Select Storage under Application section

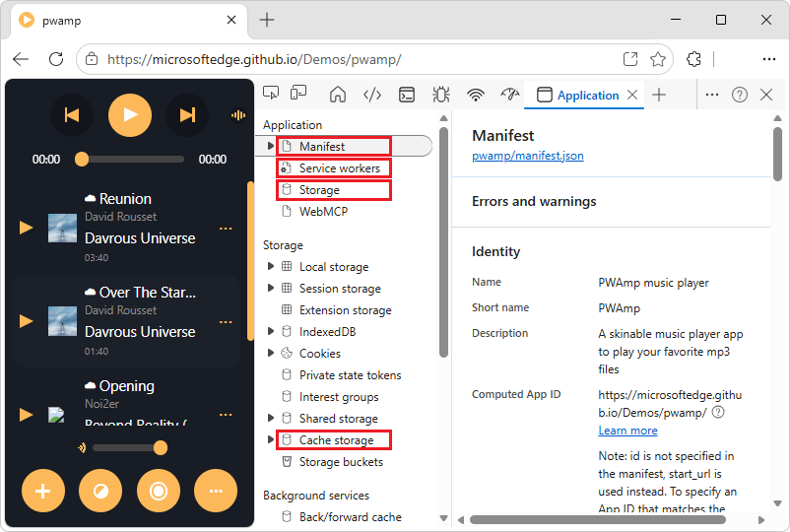tap(334, 190)
